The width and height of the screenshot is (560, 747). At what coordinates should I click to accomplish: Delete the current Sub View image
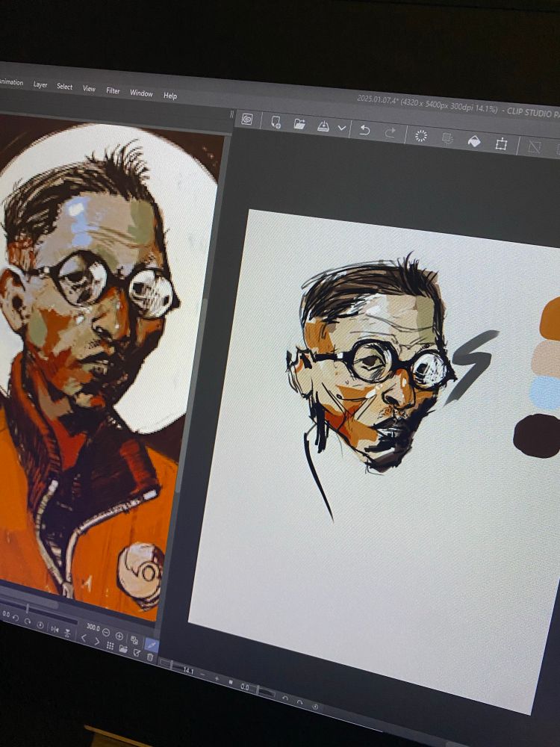point(150,657)
